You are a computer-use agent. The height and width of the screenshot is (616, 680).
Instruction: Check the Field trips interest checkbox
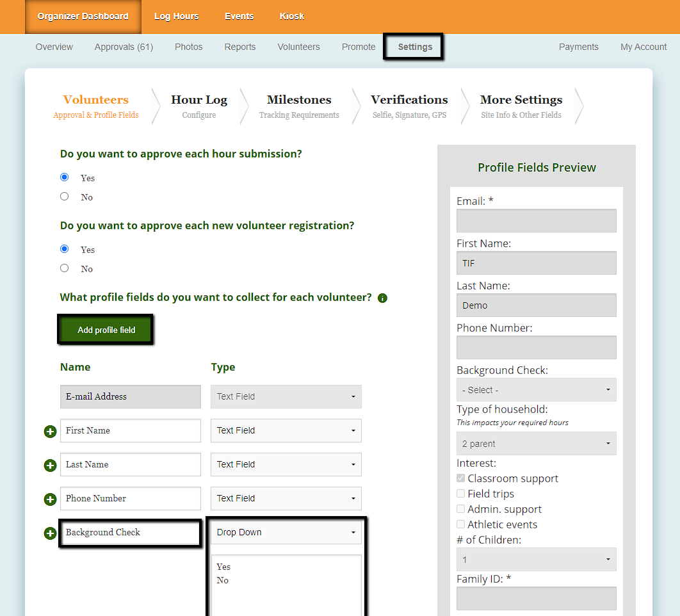(x=461, y=494)
